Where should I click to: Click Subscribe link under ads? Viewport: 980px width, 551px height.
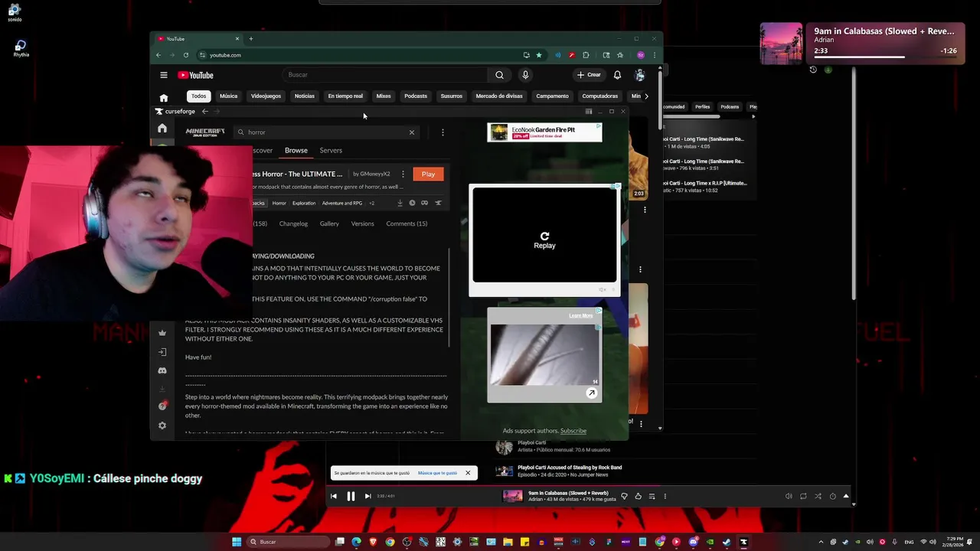[x=573, y=431]
